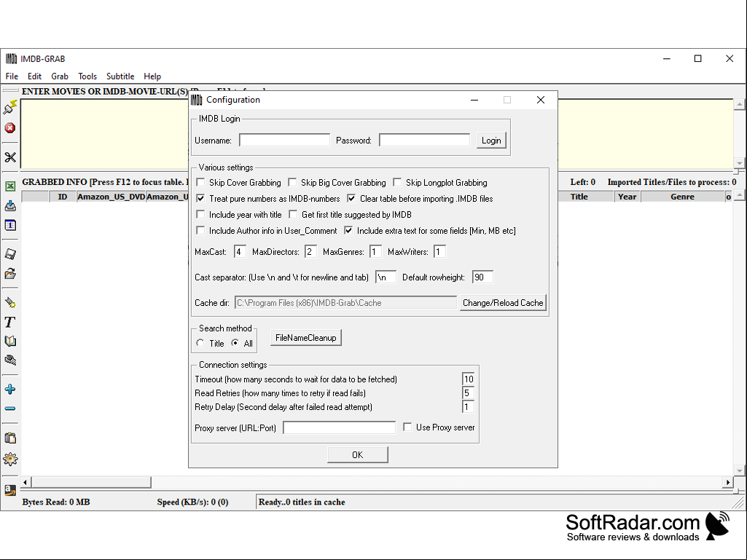Click the IMDB-GRAB title bar logo
747x560 pixels.
click(x=12, y=58)
